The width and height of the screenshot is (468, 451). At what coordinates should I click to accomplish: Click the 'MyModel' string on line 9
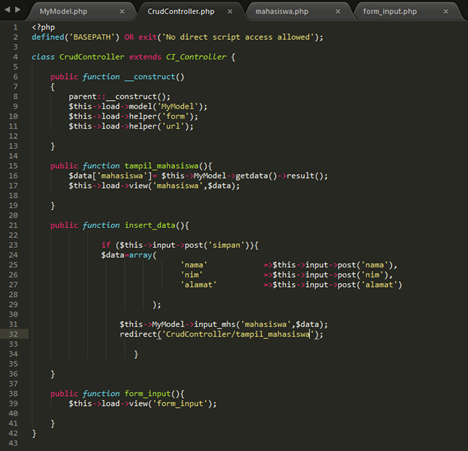coord(178,107)
